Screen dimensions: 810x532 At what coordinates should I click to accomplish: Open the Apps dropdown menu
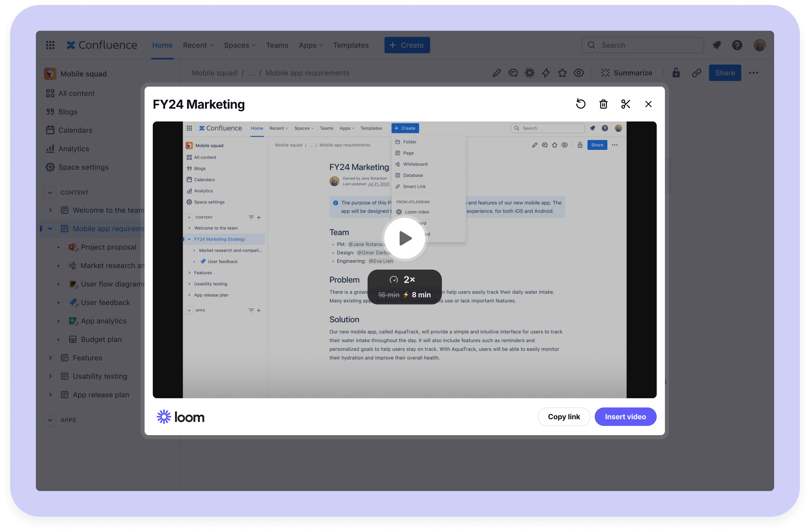coord(309,45)
